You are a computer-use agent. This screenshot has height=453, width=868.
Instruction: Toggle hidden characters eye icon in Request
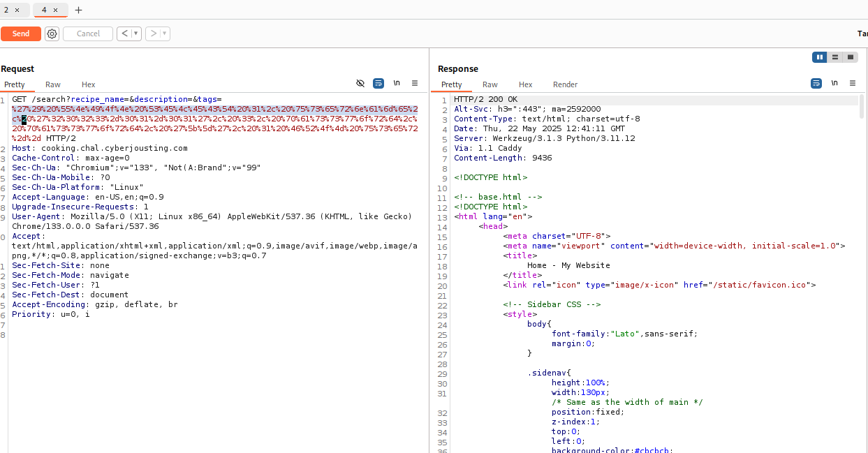360,83
